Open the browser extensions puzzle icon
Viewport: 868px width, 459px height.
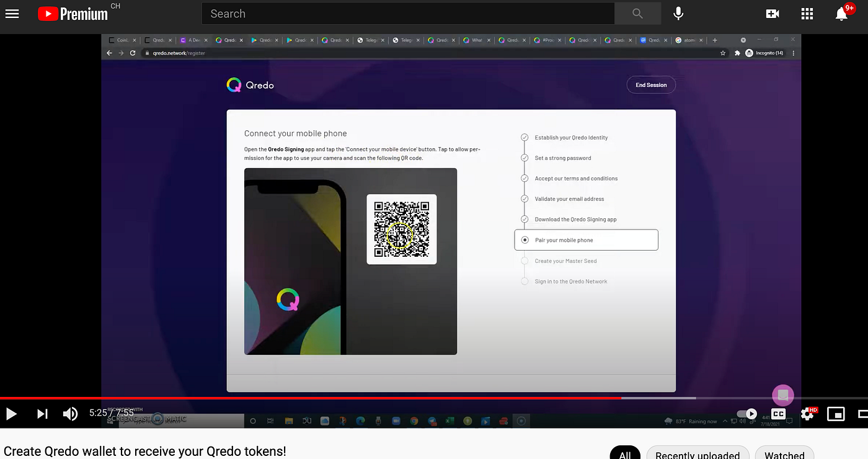click(737, 53)
